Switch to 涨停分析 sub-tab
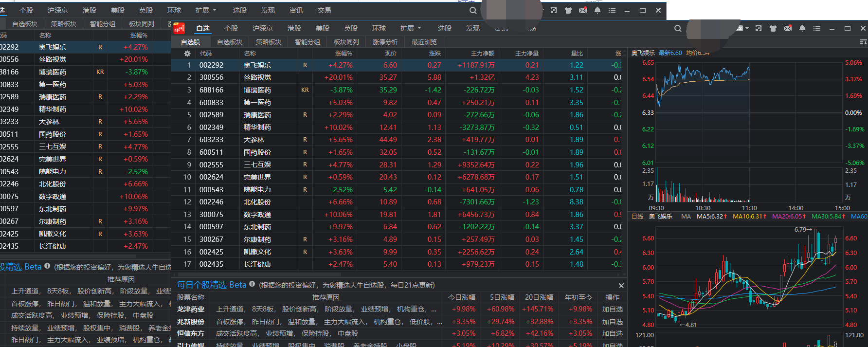This screenshot has height=347, width=868. tap(385, 42)
